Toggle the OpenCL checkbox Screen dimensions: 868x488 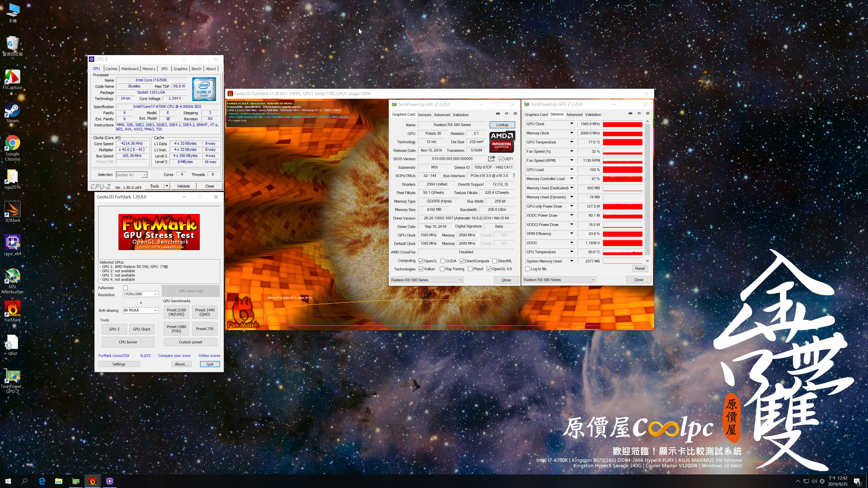(x=421, y=261)
